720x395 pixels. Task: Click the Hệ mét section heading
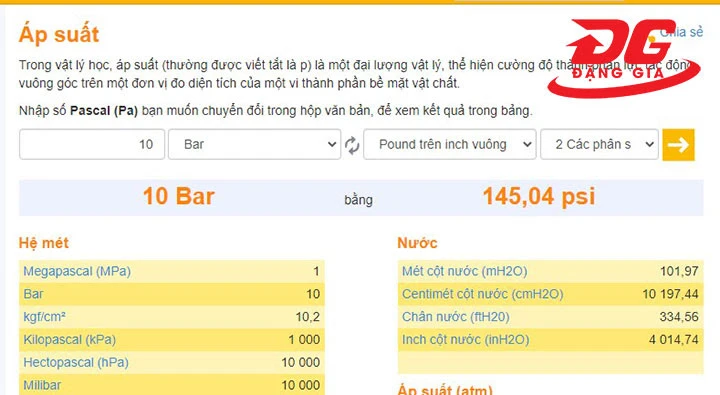point(44,243)
